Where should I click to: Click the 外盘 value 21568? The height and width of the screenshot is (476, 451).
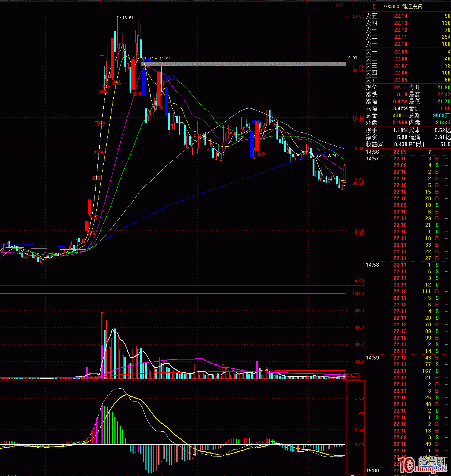[x=400, y=122]
